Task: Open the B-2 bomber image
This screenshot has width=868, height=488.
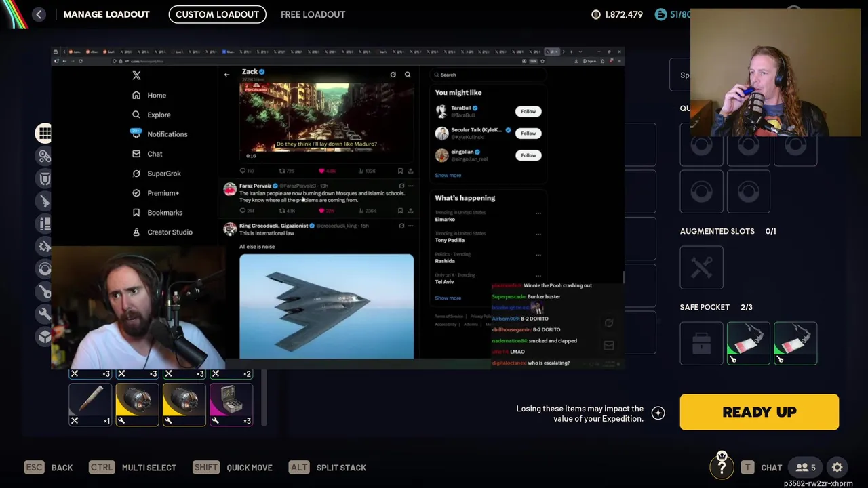Action: [326, 306]
